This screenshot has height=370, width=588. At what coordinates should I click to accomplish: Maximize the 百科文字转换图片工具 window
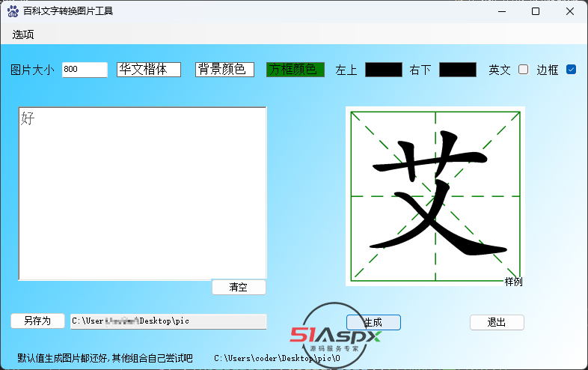536,11
